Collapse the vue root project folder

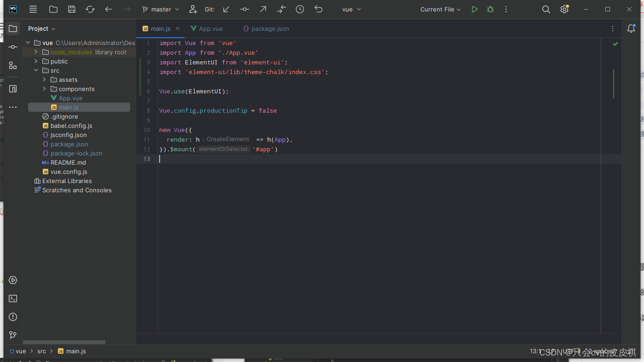(28, 43)
